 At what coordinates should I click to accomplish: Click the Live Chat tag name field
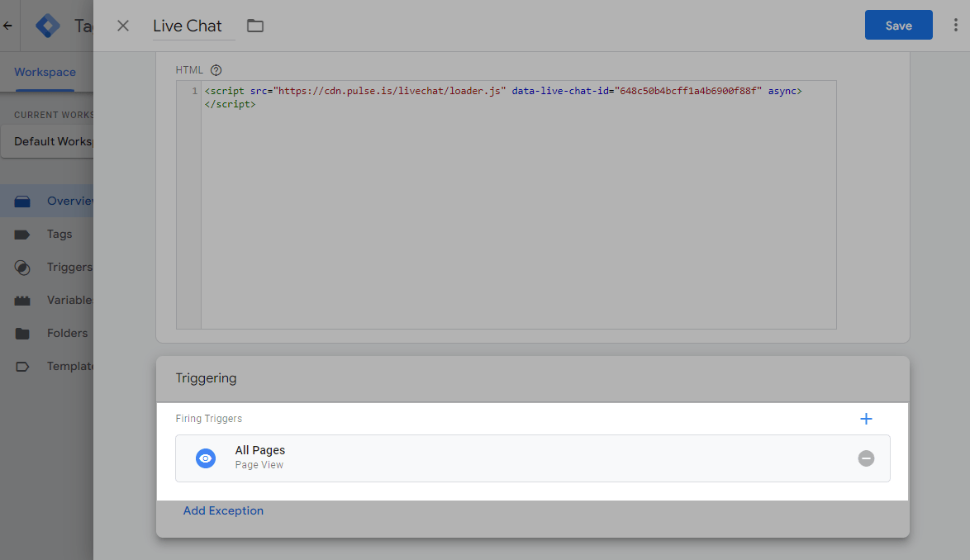[x=187, y=26]
